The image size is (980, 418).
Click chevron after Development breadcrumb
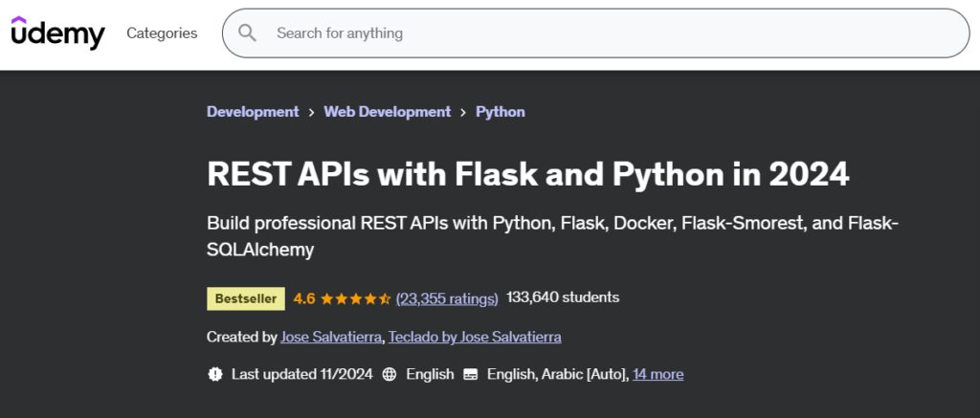coord(312,113)
